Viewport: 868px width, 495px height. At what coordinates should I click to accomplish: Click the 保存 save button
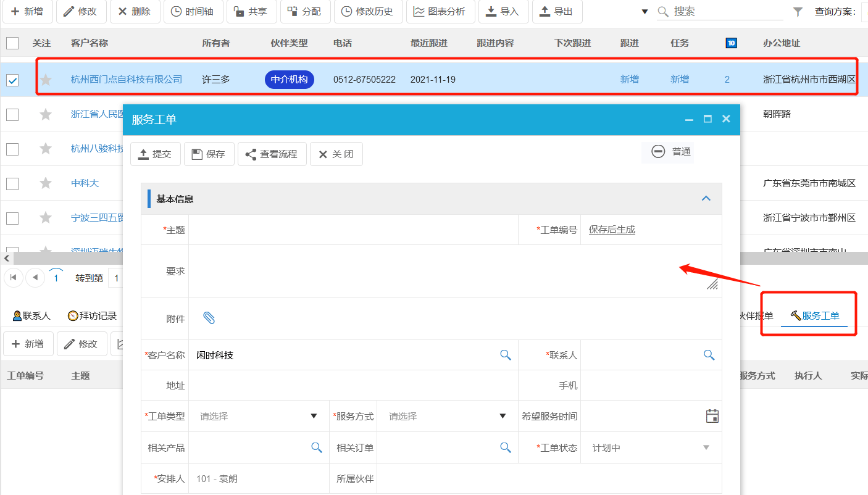pyautogui.click(x=209, y=154)
